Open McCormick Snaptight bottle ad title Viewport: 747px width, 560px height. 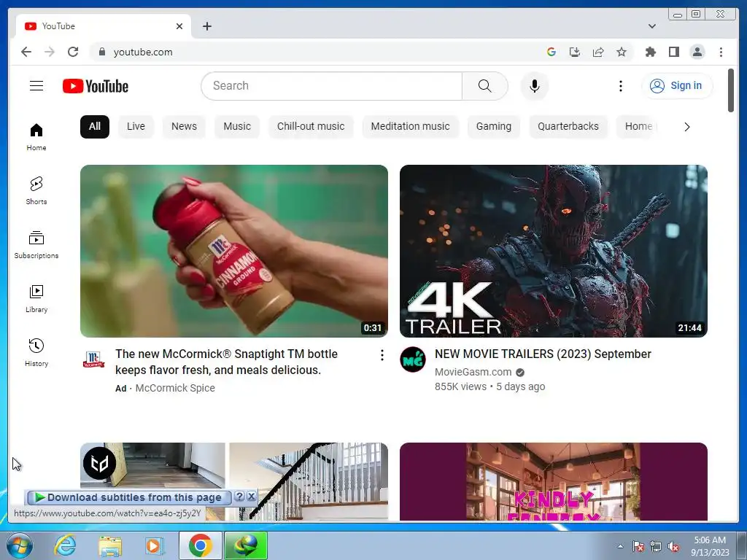coord(226,362)
